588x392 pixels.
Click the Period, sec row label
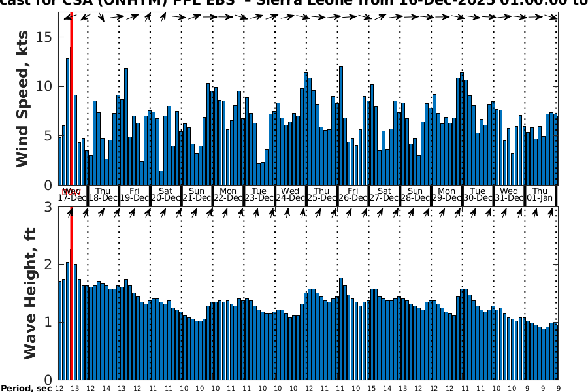pyautogui.click(x=25, y=388)
